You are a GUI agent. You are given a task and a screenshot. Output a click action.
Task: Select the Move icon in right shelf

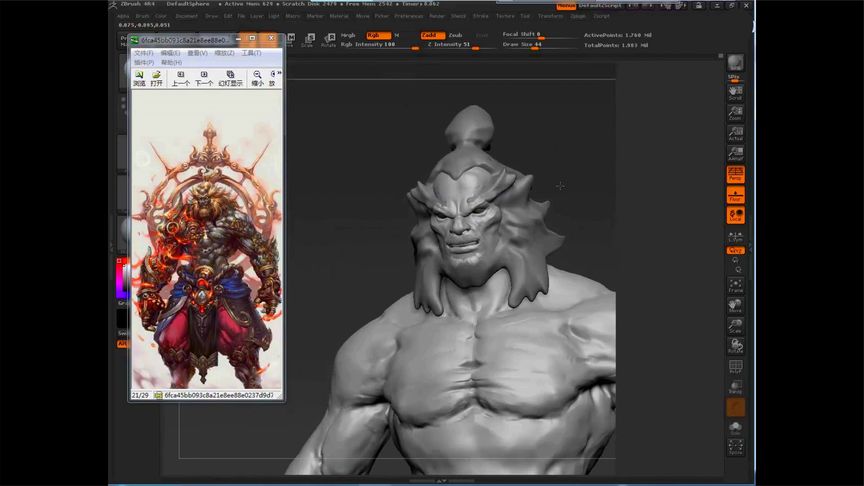point(735,305)
